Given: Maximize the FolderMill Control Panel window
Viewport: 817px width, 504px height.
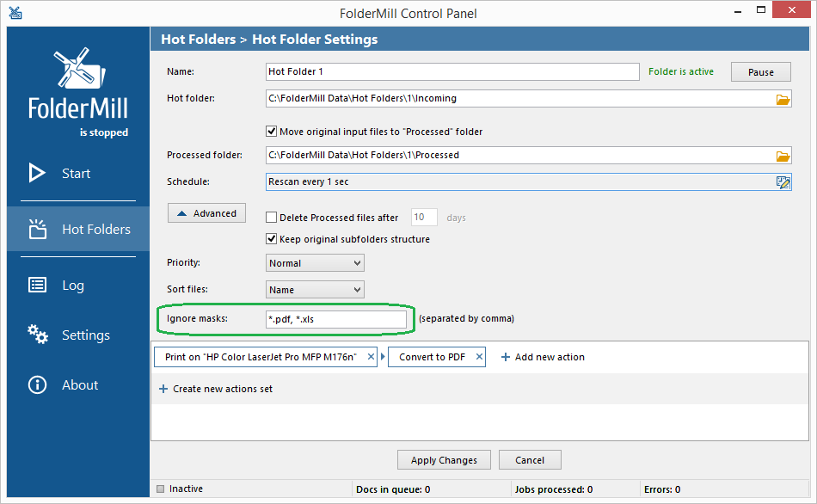Looking at the screenshot, I should [x=761, y=10].
